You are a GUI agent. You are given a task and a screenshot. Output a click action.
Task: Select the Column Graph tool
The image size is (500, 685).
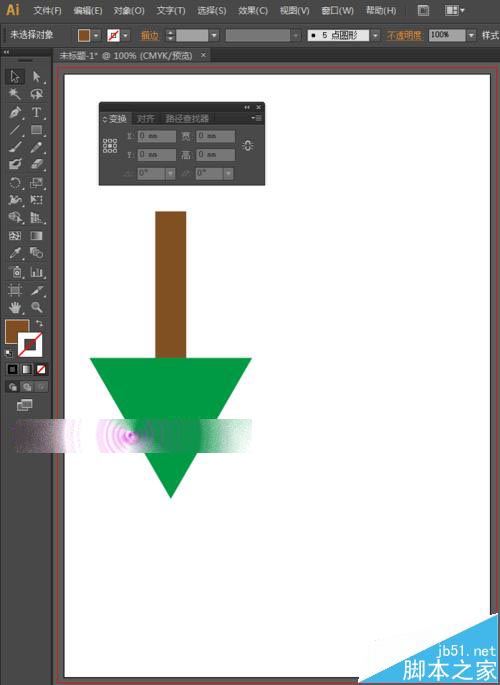[x=36, y=272]
